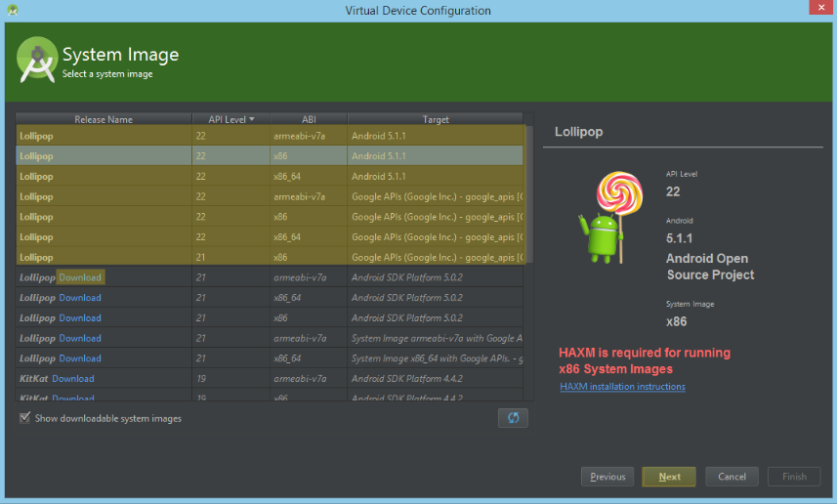
Task: Proceed with the Next button
Action: click(669, 477)
